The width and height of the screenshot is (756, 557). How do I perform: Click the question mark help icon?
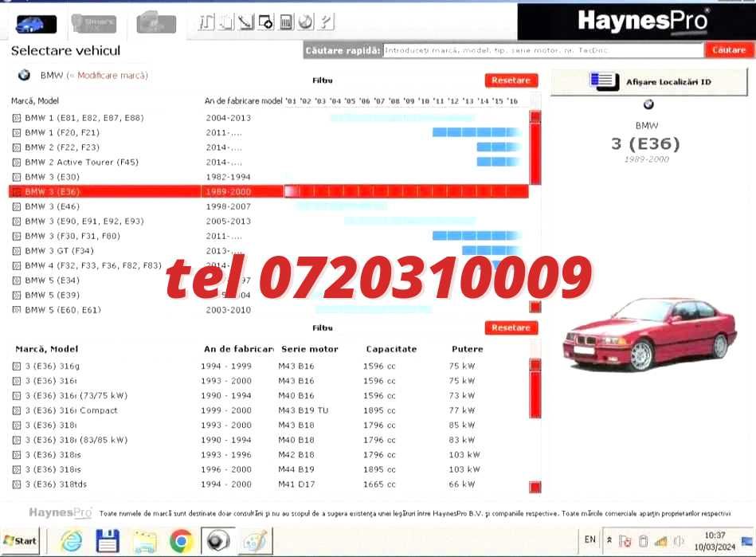click(x=326, y=22)
